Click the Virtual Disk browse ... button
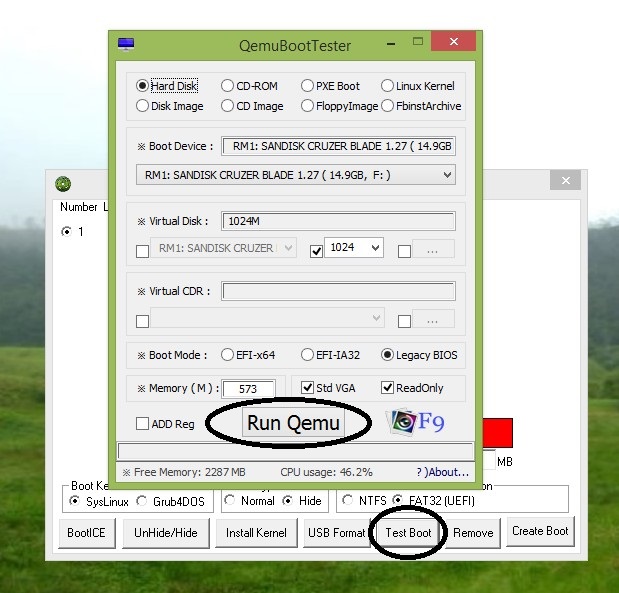 433,249
